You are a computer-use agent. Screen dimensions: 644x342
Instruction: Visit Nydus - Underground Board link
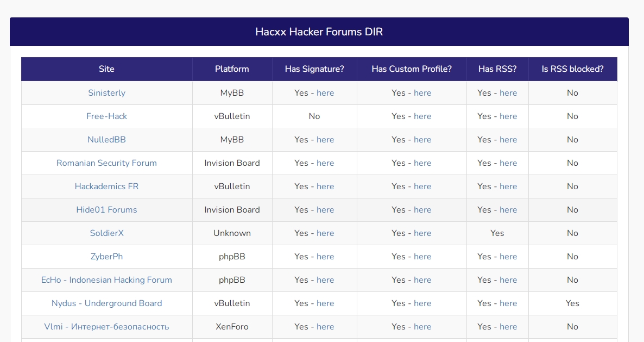106,303
